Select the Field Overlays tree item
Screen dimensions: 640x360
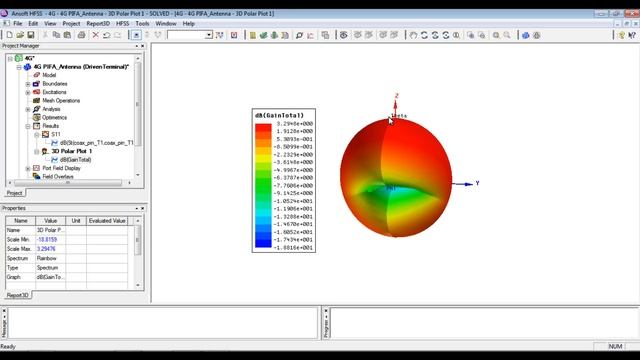58,177
